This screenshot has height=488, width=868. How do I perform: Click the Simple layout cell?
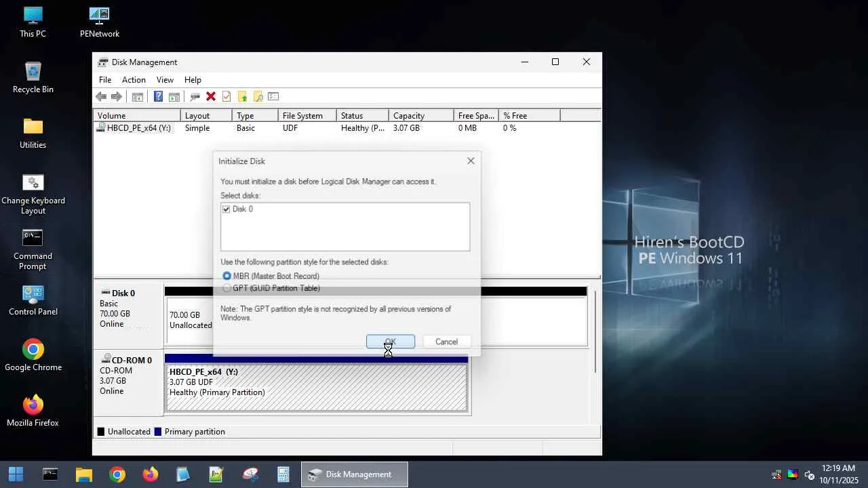point(197,128)
